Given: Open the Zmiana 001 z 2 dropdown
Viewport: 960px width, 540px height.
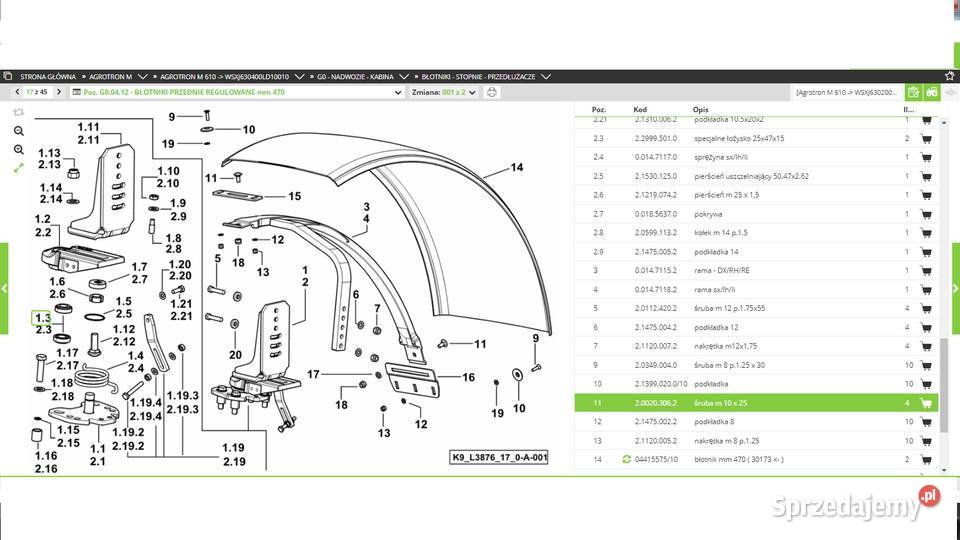Looking at the screenshot, I should (x=472, y=92).
